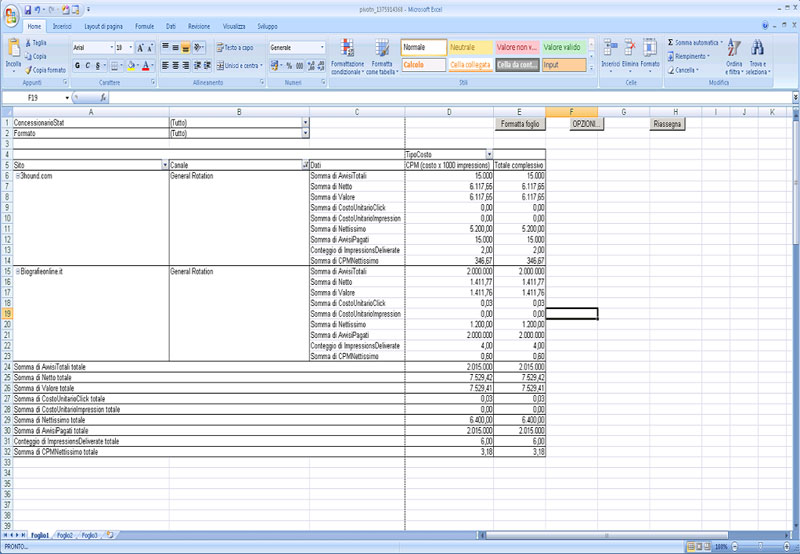This screenshot has height=554, width=800.
Task: Collapse the 3hound.com pivot group
Action: point(18,175)
